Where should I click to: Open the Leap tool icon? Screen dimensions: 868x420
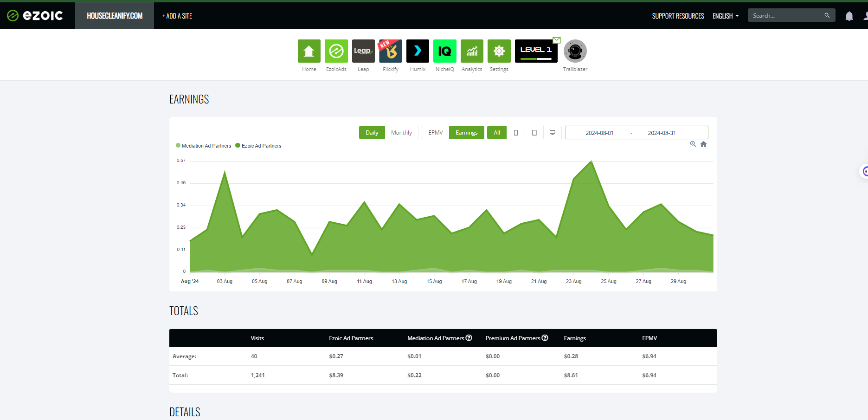363,51
